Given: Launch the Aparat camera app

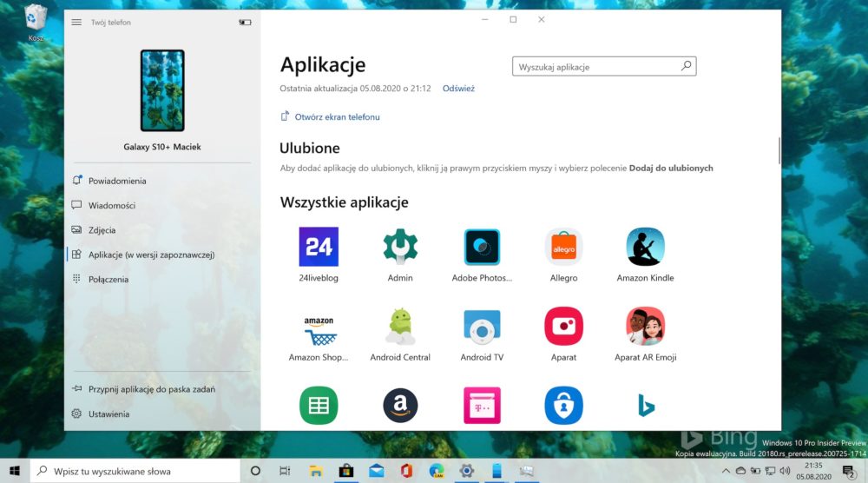Looking at the screenshot, I should (563, 327).
